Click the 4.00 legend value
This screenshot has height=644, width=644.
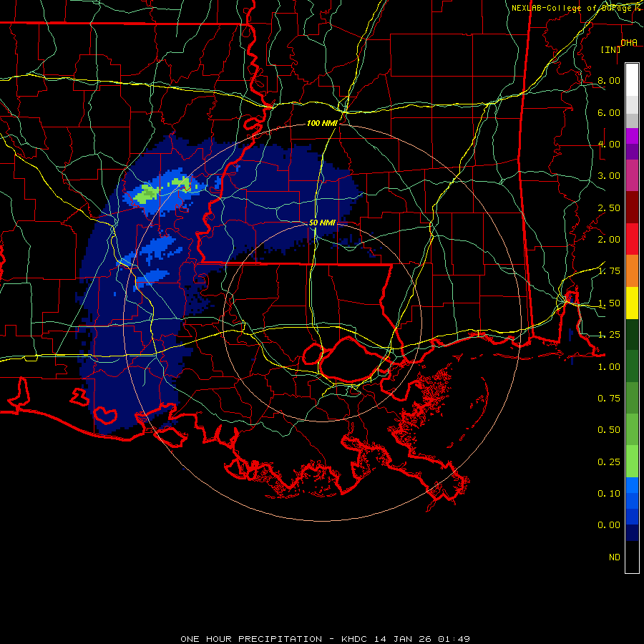point(609,144)
